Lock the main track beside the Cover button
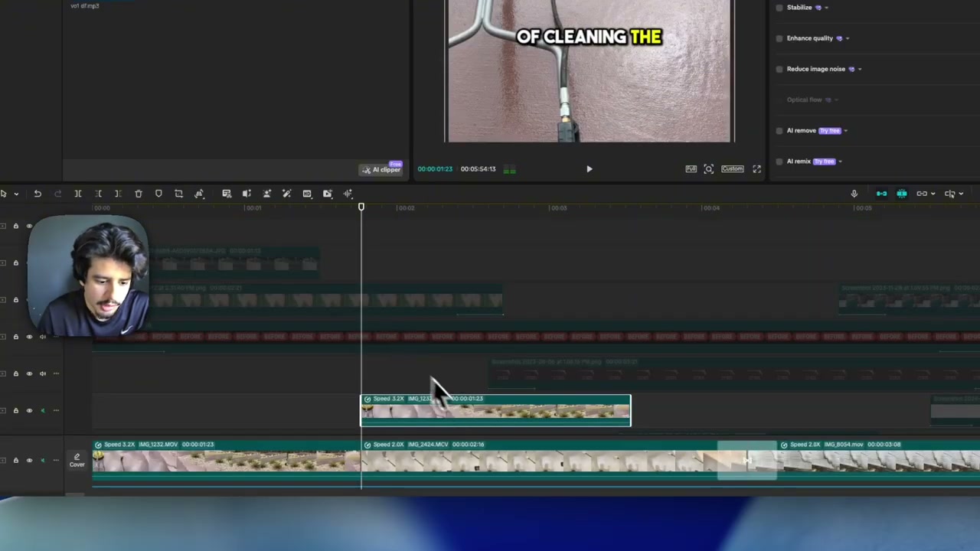Image resolution: width=980 pixels, height=551 pixels. tap(15, 460)
